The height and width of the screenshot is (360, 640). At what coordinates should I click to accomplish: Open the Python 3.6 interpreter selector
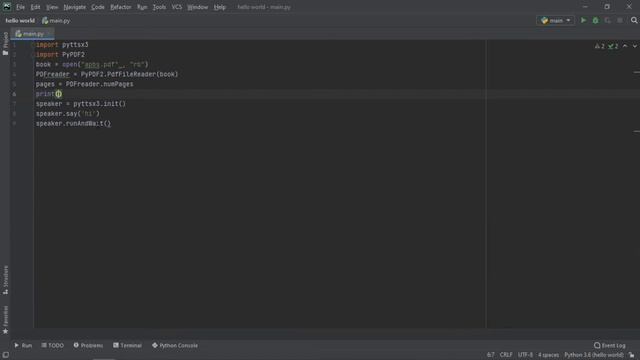tap(594, 355)
